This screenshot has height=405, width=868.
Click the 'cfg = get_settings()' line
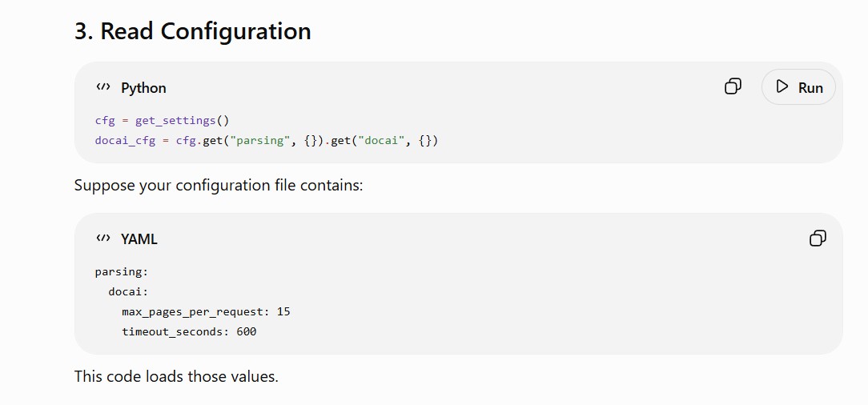point(163,121)
